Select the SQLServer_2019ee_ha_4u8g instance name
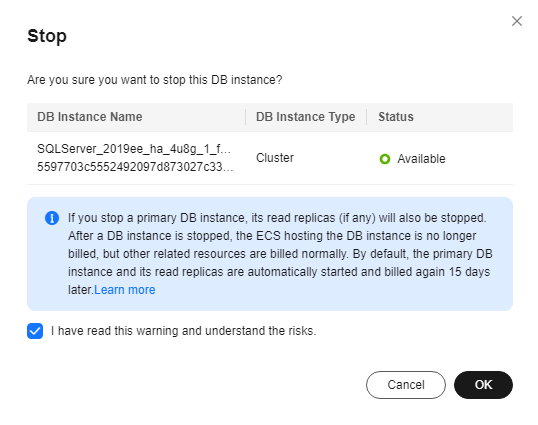Image resolution: width=538 pixels, height=425 pixels. click(134, 149)
